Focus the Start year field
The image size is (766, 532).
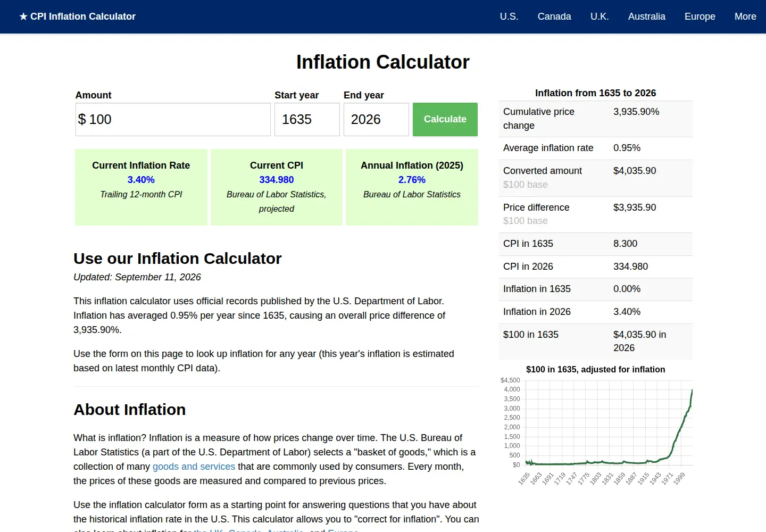pos(307,119)
